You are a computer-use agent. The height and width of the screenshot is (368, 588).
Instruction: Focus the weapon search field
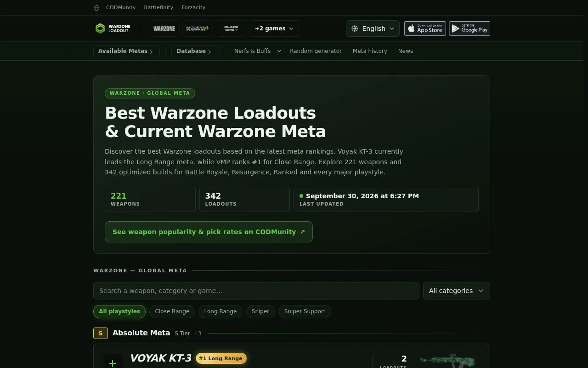(256, 291)
